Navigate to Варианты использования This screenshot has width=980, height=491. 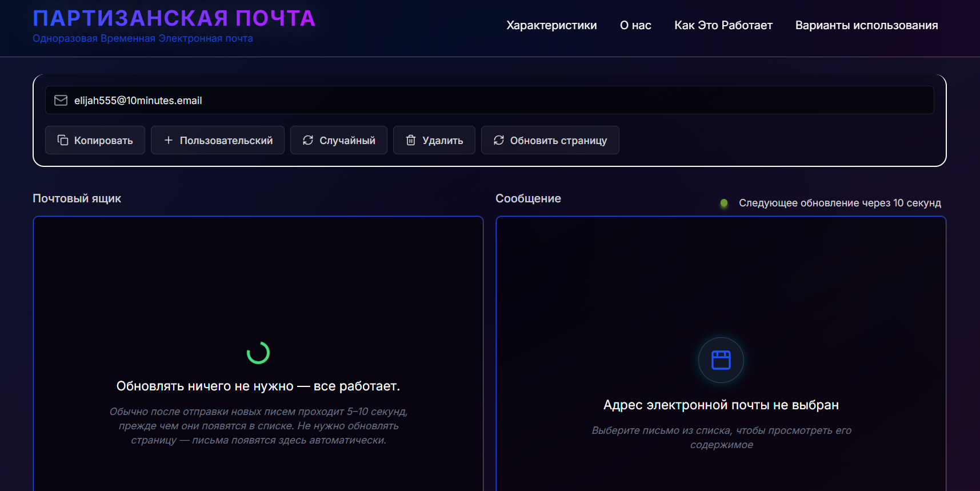tap(866, 25)
